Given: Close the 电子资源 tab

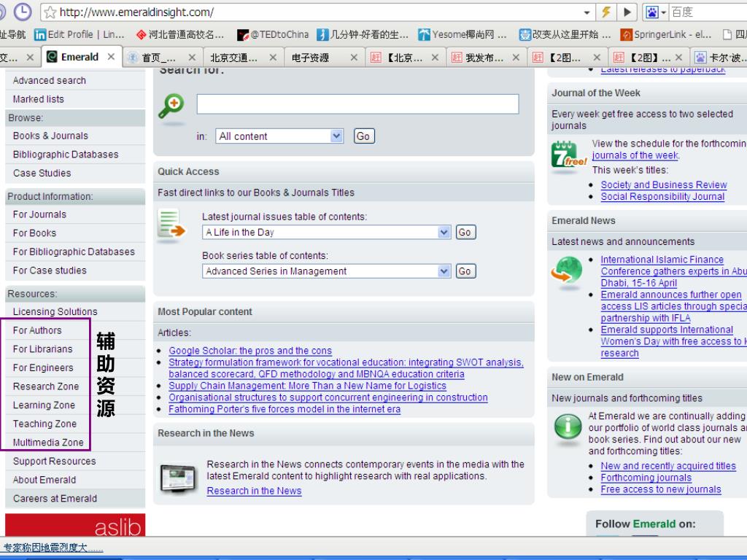Looking at the screenshot, I should click(x=354, y=58).
